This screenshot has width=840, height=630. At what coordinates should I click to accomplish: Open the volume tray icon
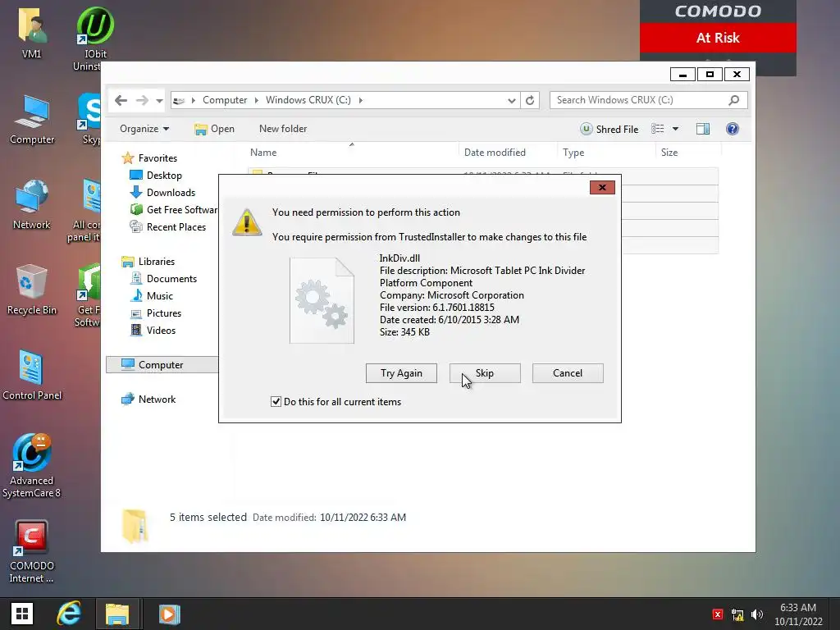click(757, 614)
